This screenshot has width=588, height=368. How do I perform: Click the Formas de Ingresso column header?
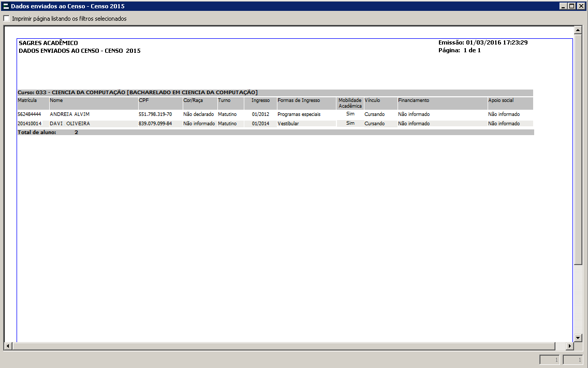(299, 100)
